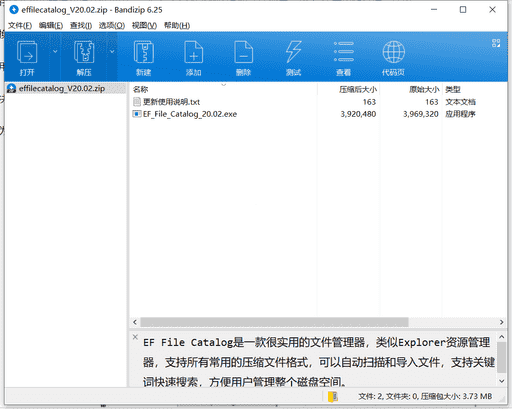The image size is (512, 409).
Task: Click horizontal scrollbar left arrow
Action: click(x=135, y=322)
